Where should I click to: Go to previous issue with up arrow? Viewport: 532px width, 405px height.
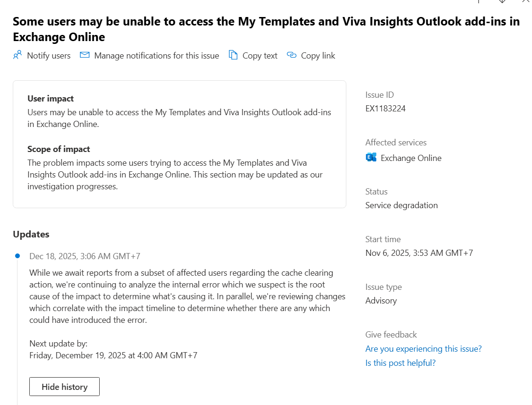pyautogui.click(x=479, y=1)
